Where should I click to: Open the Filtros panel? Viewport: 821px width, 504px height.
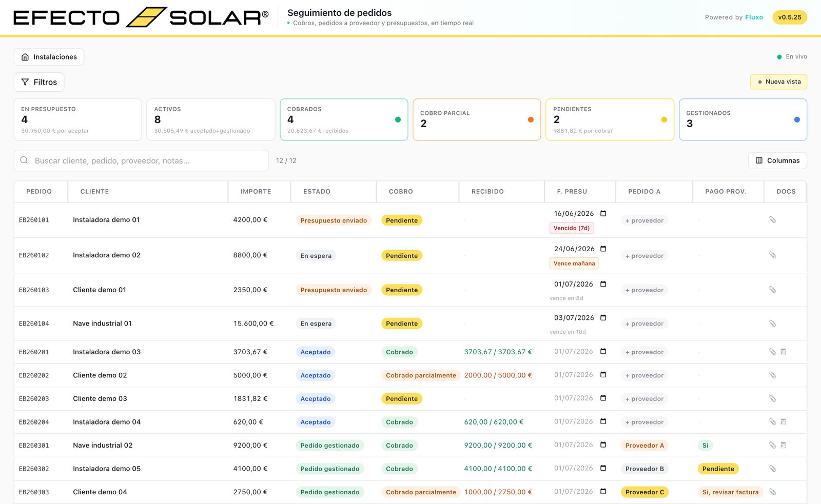tap(39, 82)
